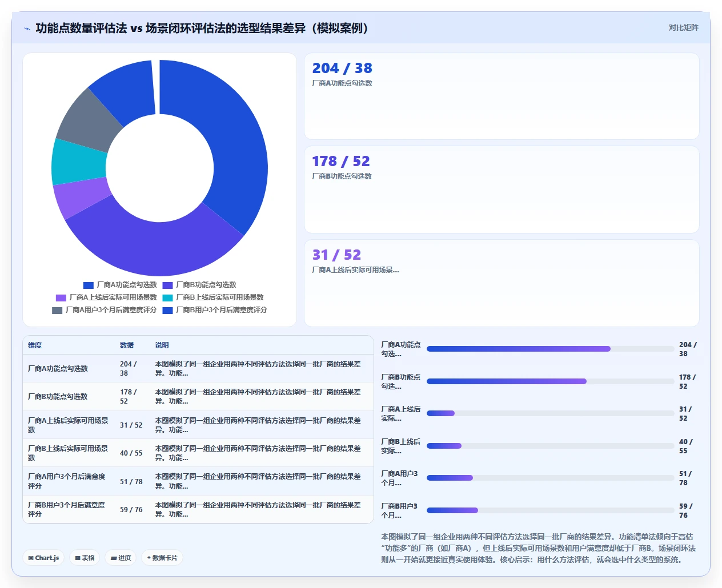Image resolution: width=722 pixels, height=588 pixels.
Task: Select the 204 / 38 data card
Action: pyautogui.click(x=502, y=96)
